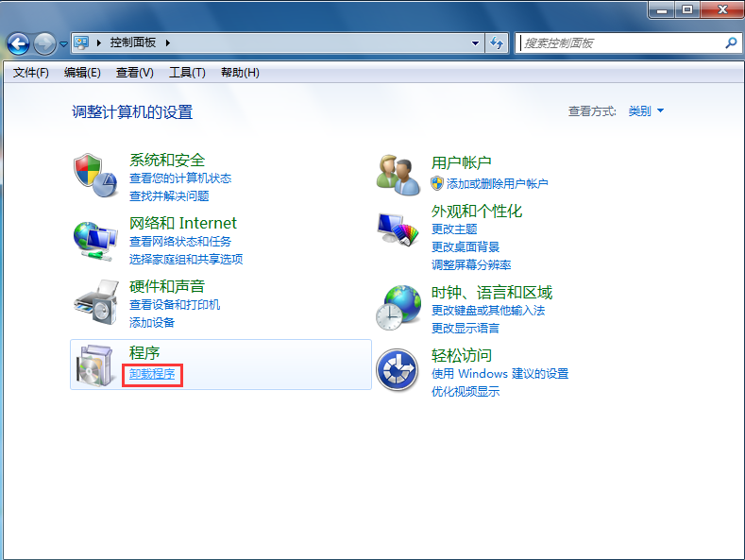Click the 卸载程序 link
This screenshot has width=745, height=560.
click(152, 374)
